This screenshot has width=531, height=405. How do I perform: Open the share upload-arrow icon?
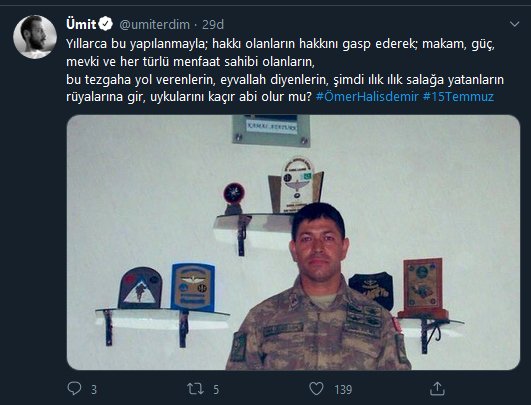tap(437, 388)
